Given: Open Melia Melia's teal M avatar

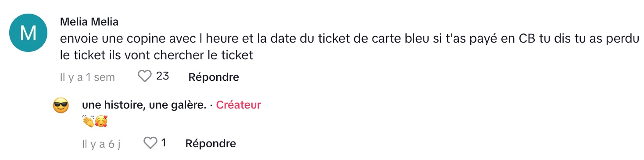Looking at the screenshot, I should (28, 33).
